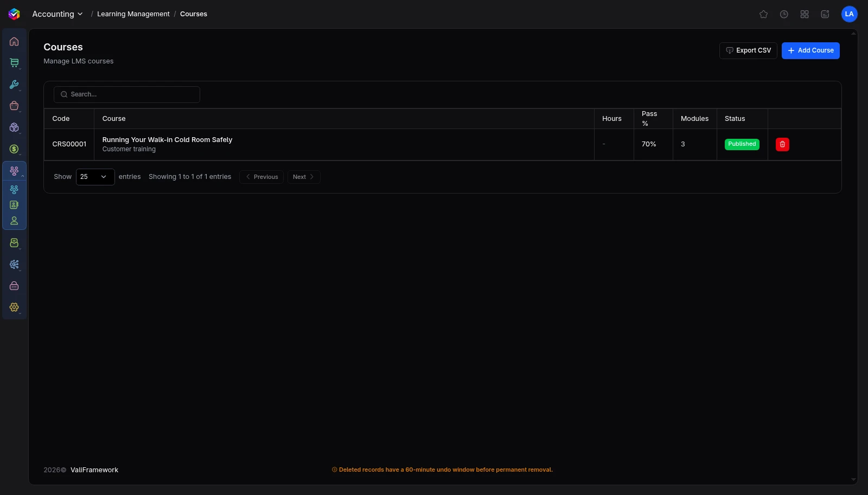Go to the Next page
Image resolution: width=868 pixels, height=495 pixels.
(x=304, y=177)
